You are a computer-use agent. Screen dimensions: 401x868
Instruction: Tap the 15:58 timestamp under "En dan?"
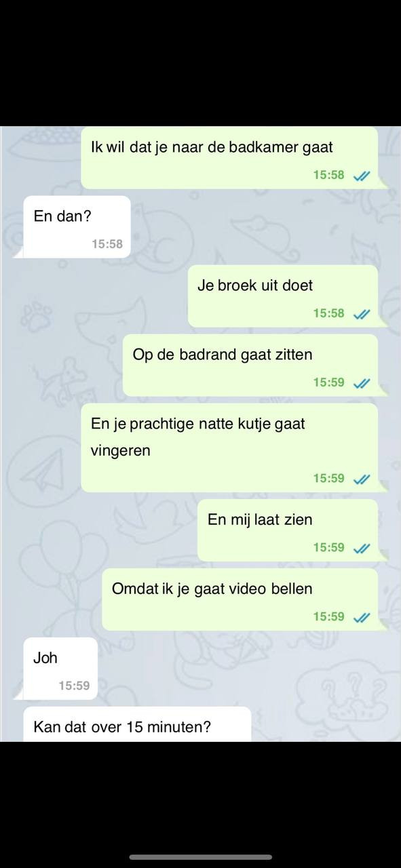click(x=107, y=244)
